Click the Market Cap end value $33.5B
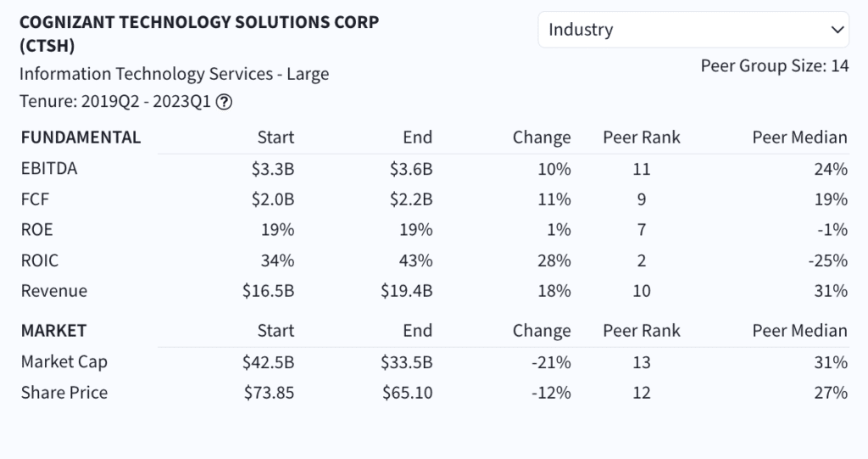Viewport: 868px width, 459px height. coord(406,362)
